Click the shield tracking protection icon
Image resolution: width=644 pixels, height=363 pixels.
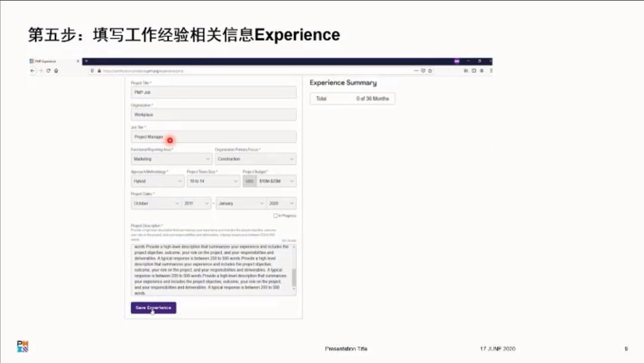(x=91, y=70)
